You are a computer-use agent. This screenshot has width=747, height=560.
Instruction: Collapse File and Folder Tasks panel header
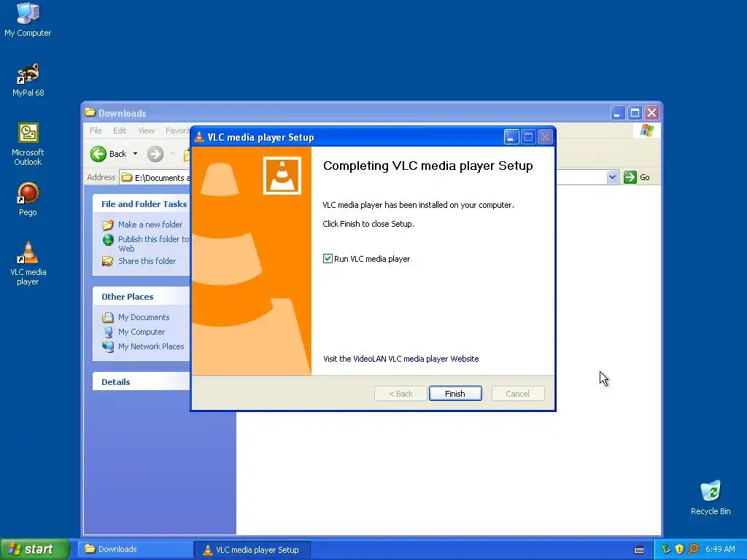point(142,204)
